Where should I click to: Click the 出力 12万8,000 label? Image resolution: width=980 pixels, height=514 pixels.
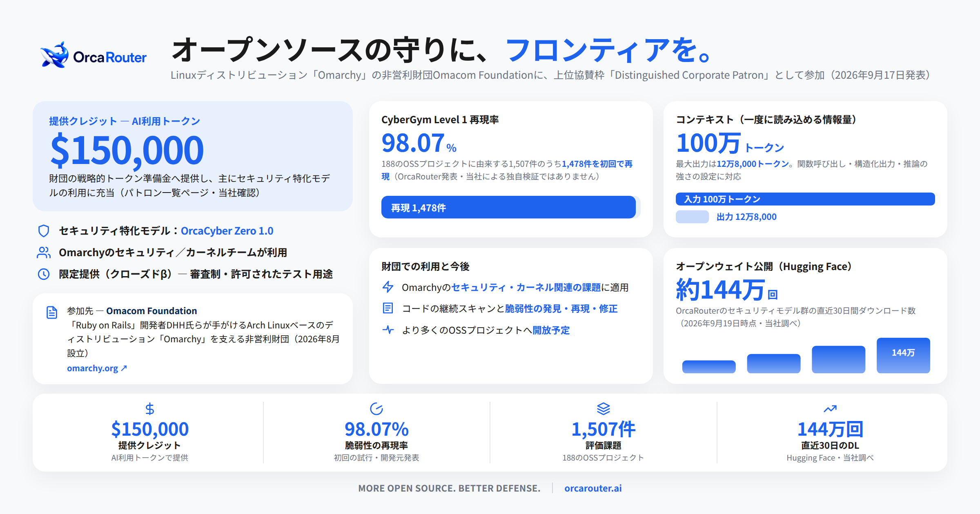[746, 217]
